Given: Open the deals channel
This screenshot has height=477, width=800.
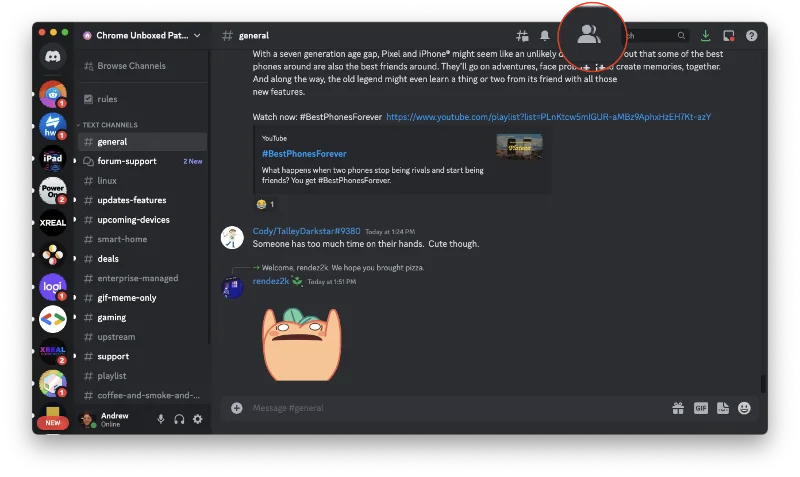Looking at the screenshot, I should point(142,259).
